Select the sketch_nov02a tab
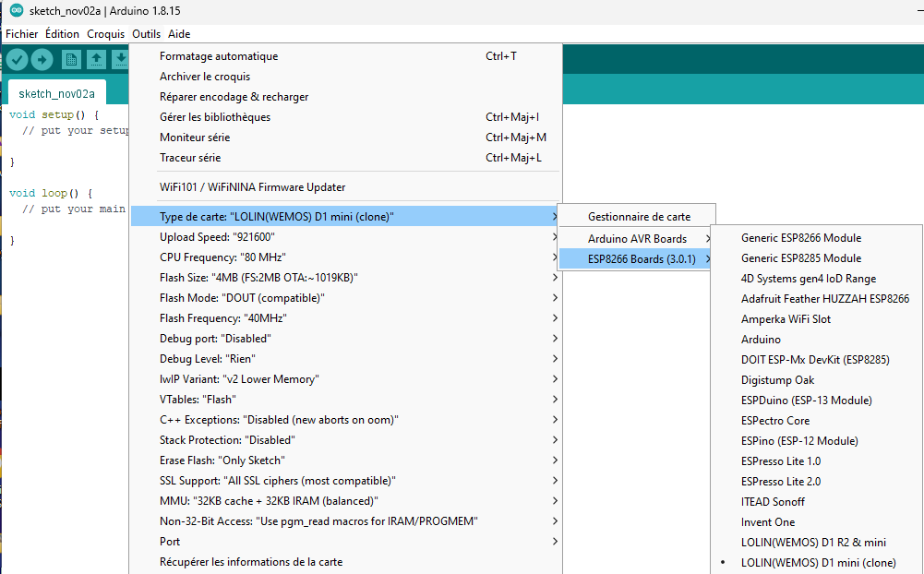 [x=56, y=94]
